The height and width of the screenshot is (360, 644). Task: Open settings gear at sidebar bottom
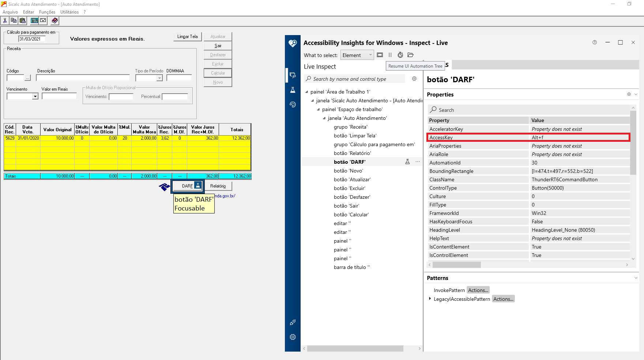pos(293,337)
